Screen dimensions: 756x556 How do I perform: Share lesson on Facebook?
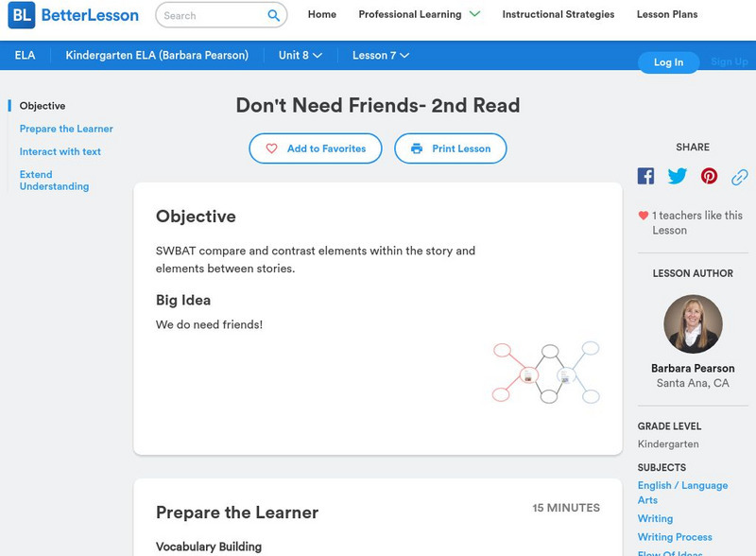pos(645,176)
